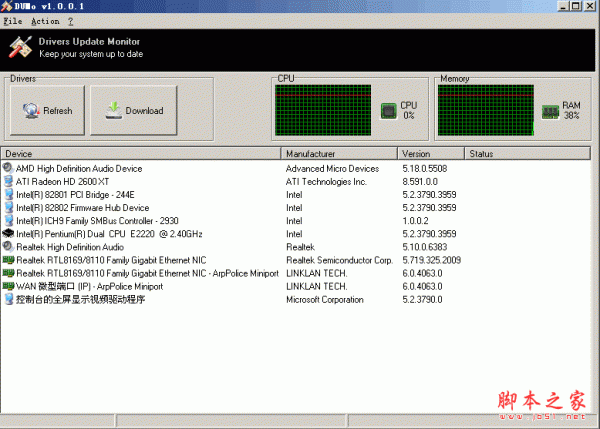The width and height of the screenshot is (600, 429).
Task: Click the DUMo wrench logo in header
Action: 20,47
